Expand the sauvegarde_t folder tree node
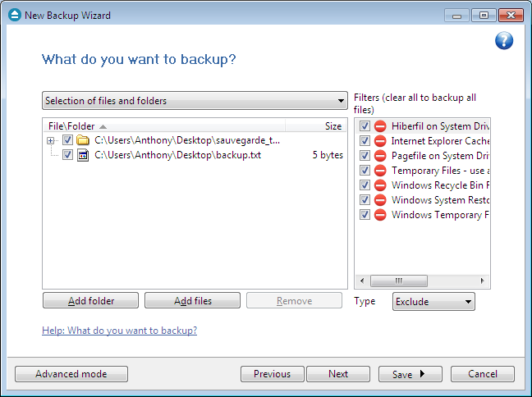 pyautogui.click(x=51, y=140)
